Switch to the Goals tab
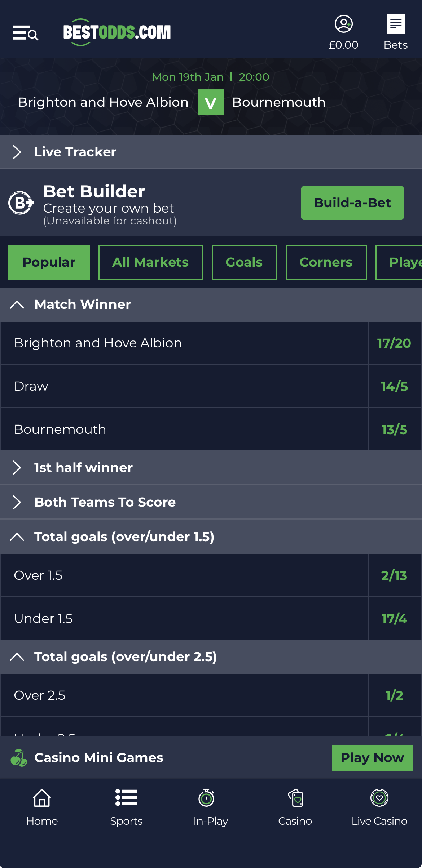Viewport: 422px width, 868px height. 244,262
